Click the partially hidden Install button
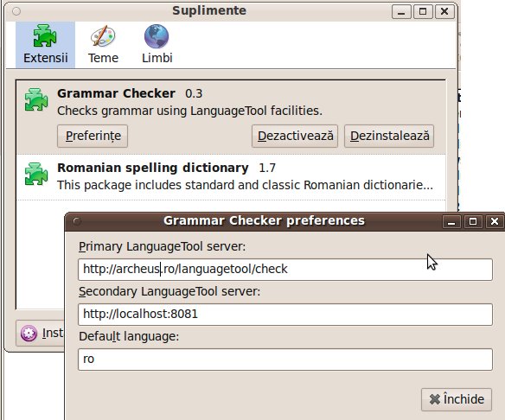Screen dimensions: 505x420 [41, 333]
